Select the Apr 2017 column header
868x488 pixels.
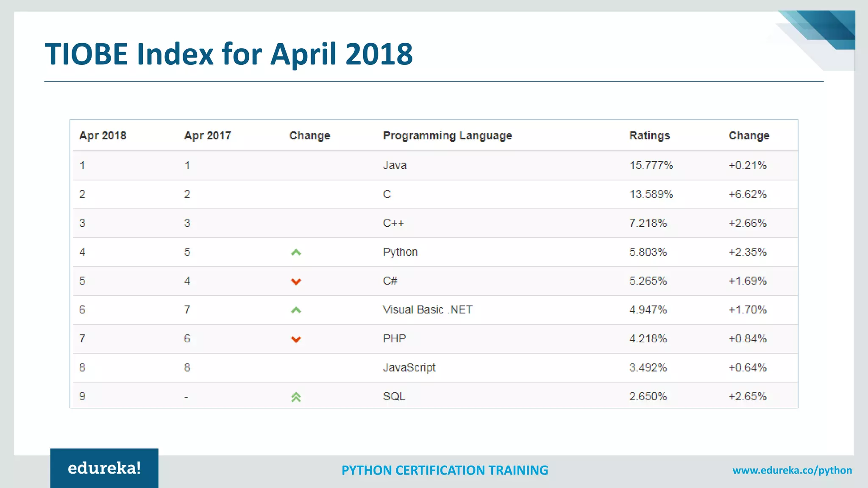click(x=208, y=136)
